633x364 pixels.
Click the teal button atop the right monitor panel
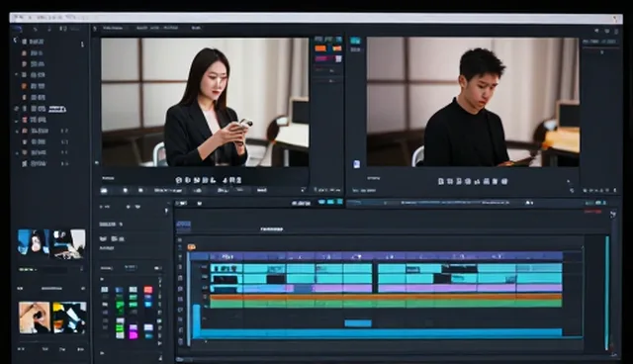point(355,41)
